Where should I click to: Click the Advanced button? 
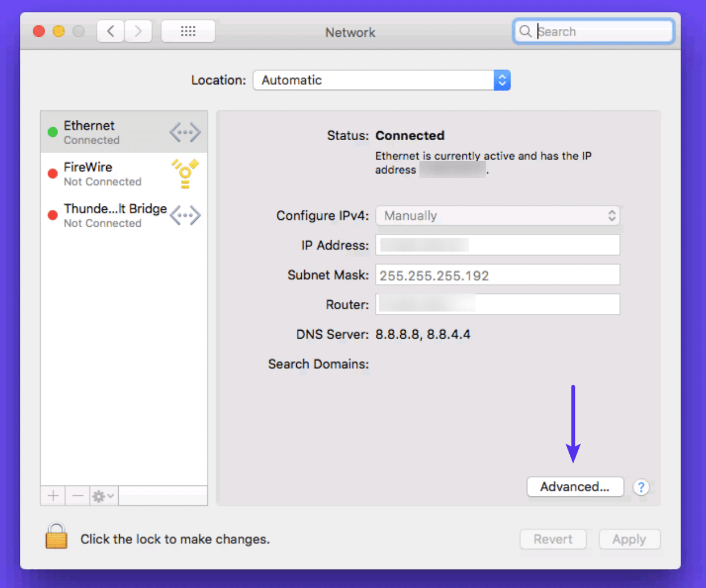(575, 487)
